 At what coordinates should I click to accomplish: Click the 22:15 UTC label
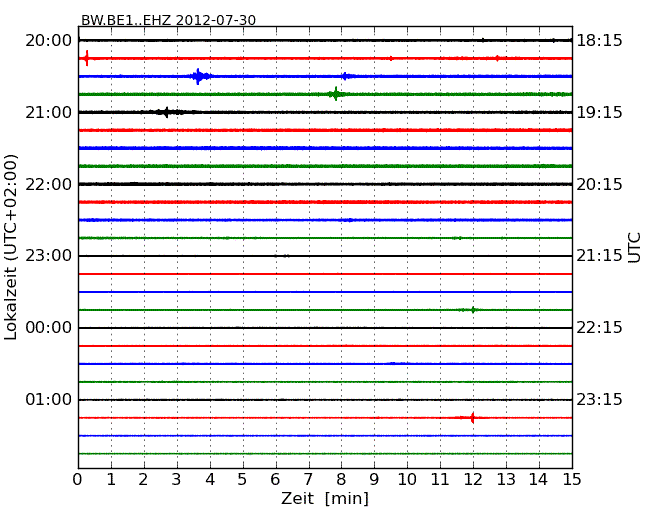tap(599, 328)
